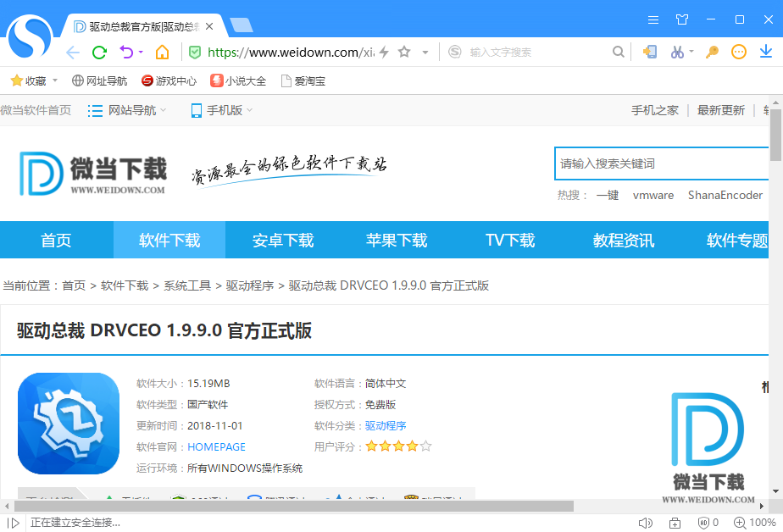
Task: Open the 苹果下载 navigation tab
Action: 397,240
